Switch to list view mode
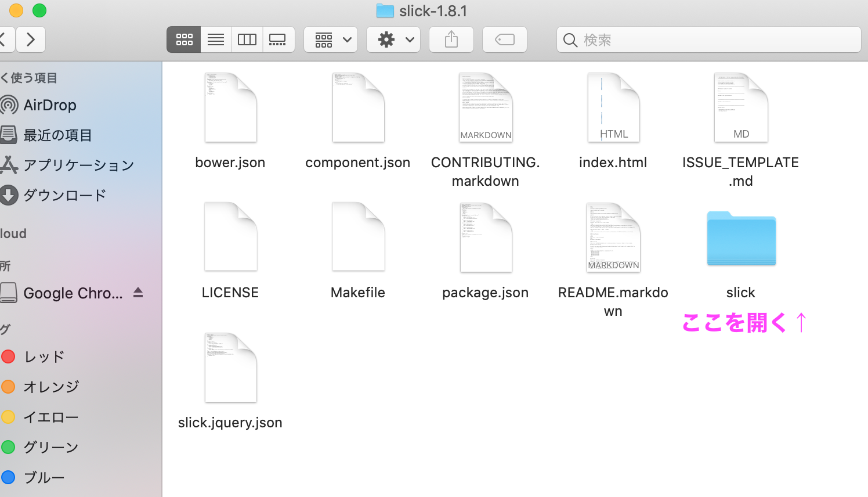 [216, 39]
